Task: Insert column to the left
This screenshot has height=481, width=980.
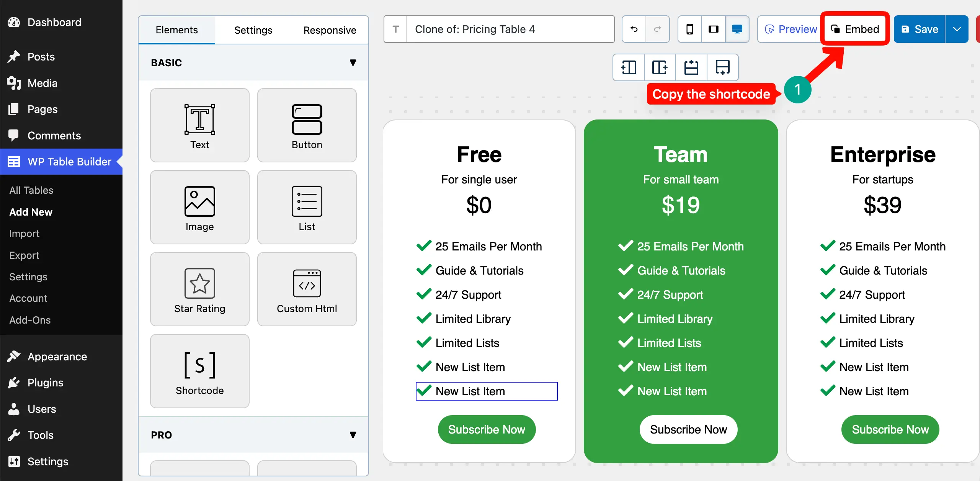Action: (x=629, y=67)
